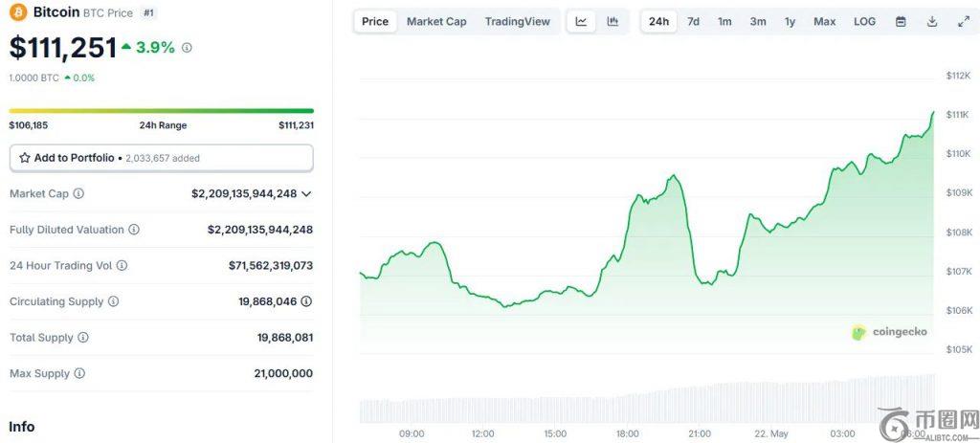This screenshot has height=443, width=980.
Task: Click the $106,185 range low value
Action: pos(28,125)
